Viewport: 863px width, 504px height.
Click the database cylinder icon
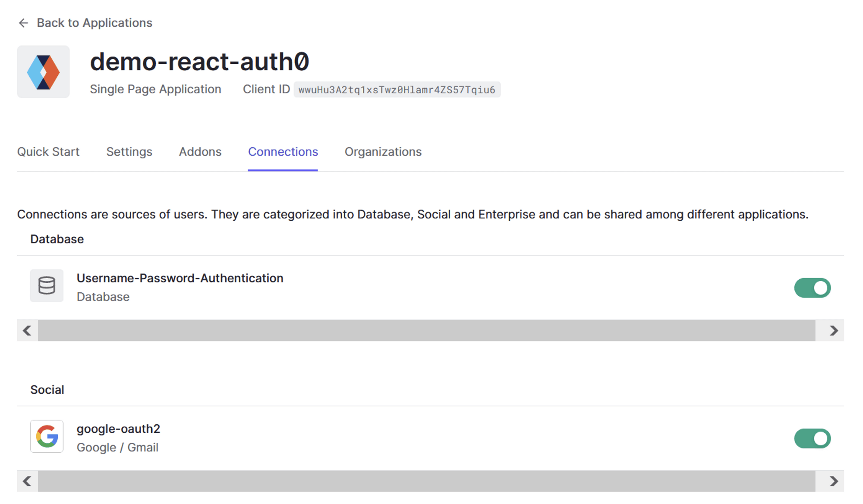pyautogui.click(x=47, y=286)
